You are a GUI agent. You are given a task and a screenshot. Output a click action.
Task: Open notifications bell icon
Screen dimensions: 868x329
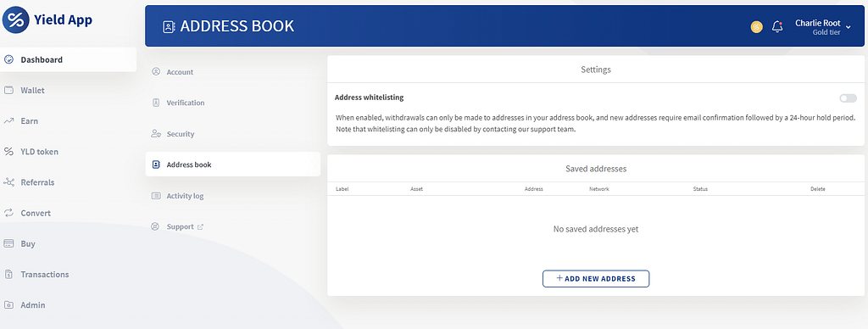(x=777, y=26)
